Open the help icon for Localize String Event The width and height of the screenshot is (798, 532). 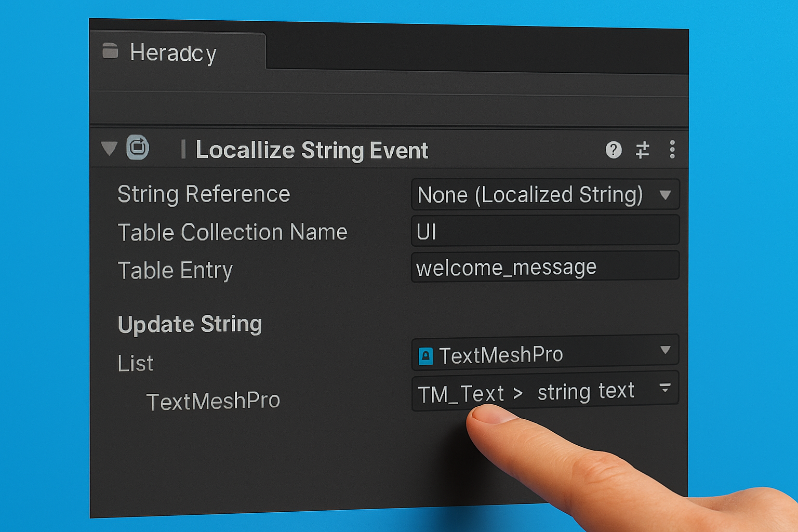pos(614,150)
